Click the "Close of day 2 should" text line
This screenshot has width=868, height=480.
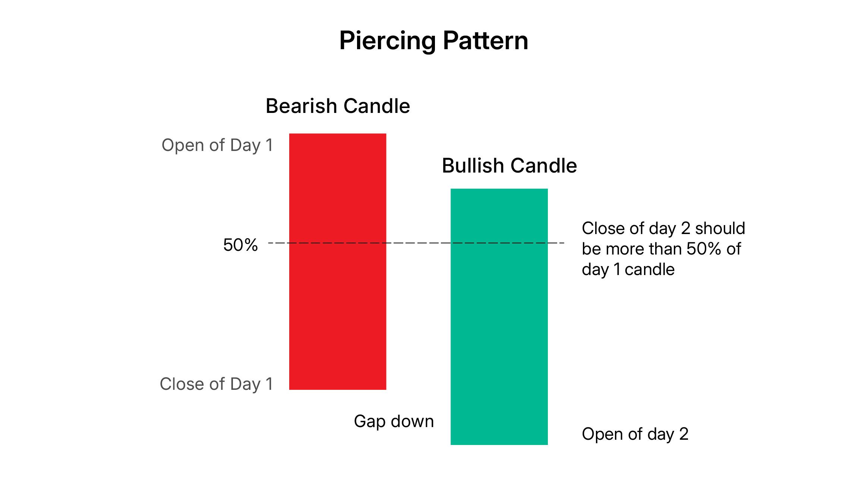[x=663, y=228]
